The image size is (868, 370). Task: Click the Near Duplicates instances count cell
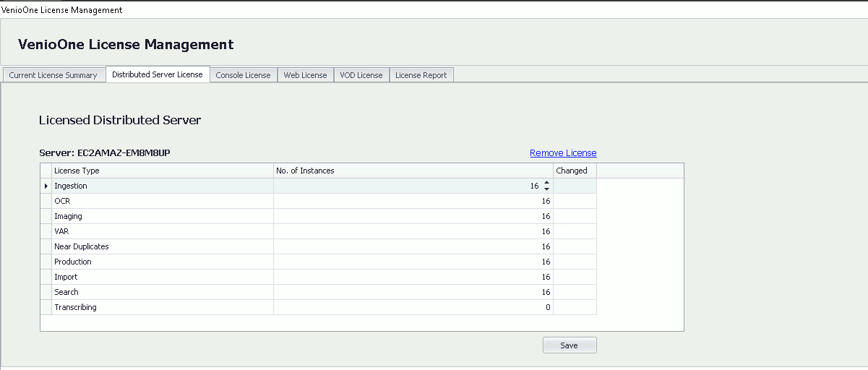413,246
